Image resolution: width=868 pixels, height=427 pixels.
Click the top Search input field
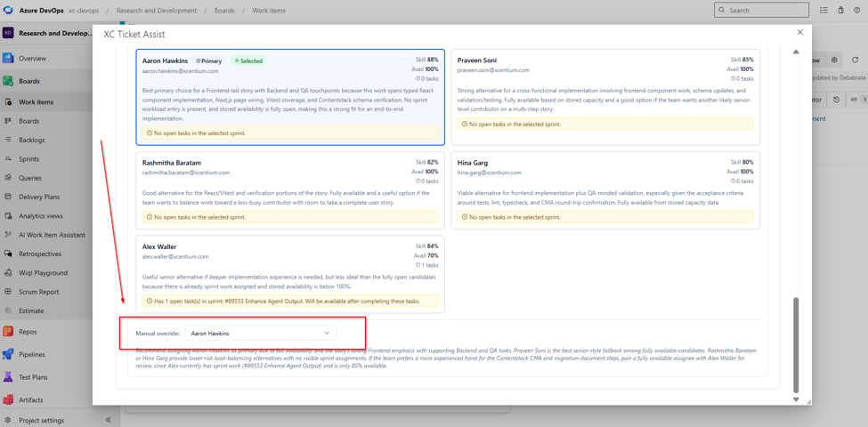761,10
